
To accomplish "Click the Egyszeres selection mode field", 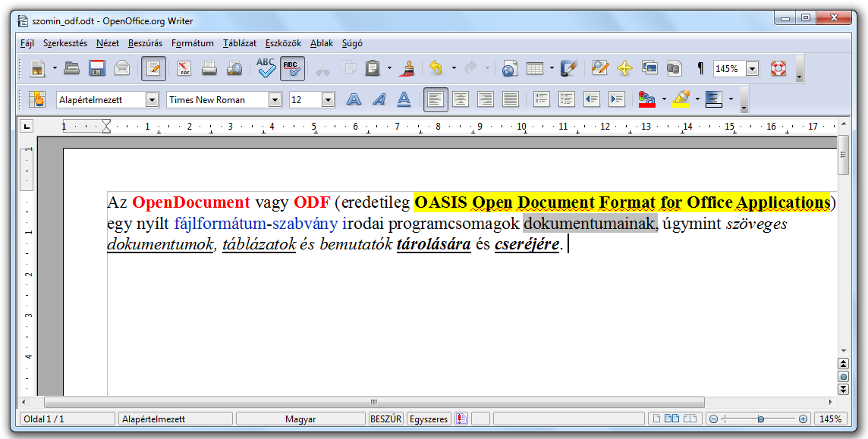I will coord(429,419).
